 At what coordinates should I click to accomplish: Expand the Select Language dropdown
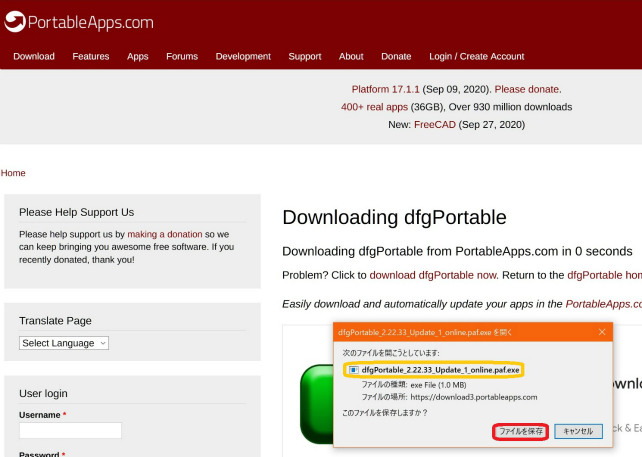64,343
